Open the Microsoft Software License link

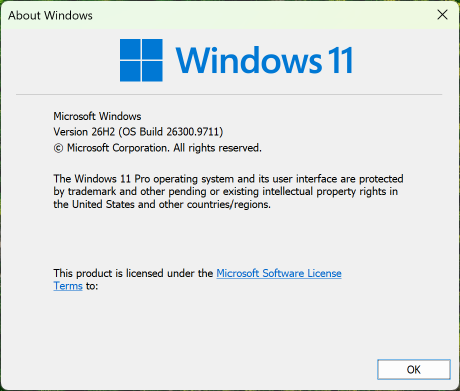pos(279,273)
